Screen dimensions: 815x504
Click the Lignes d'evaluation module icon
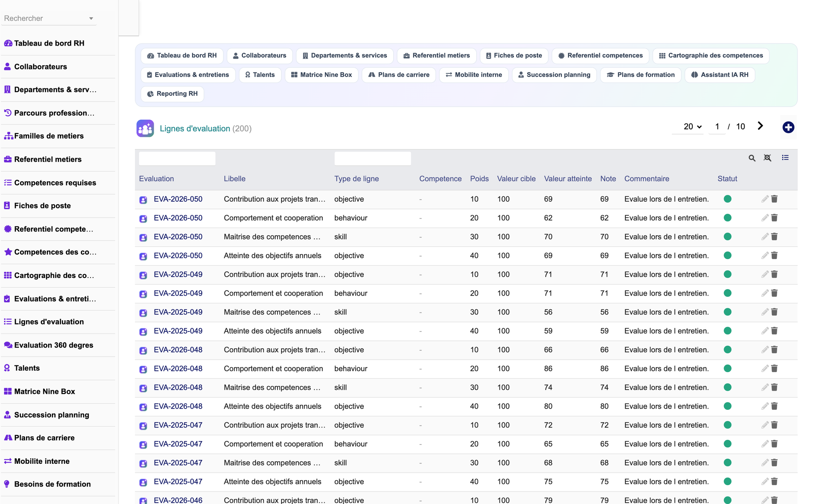point(145,129)
